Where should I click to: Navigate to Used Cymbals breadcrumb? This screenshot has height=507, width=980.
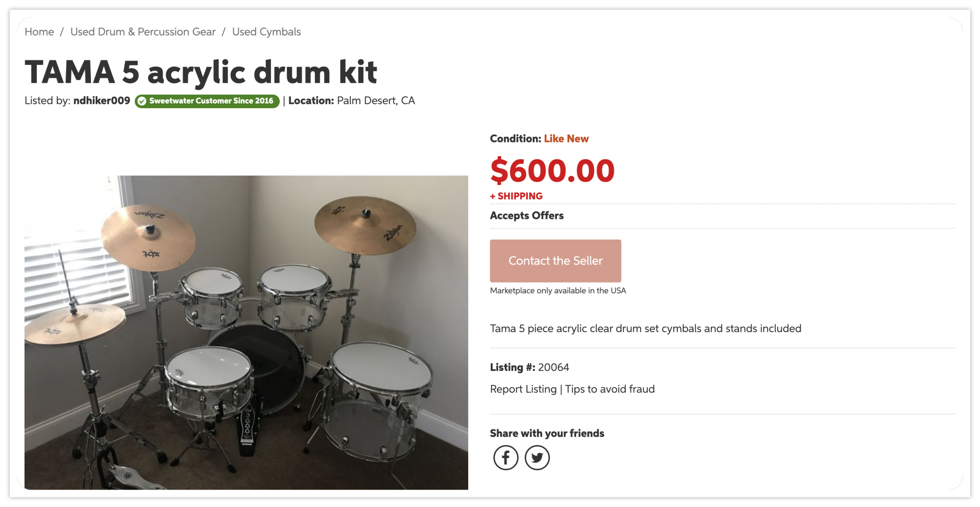tap(266, 32)
